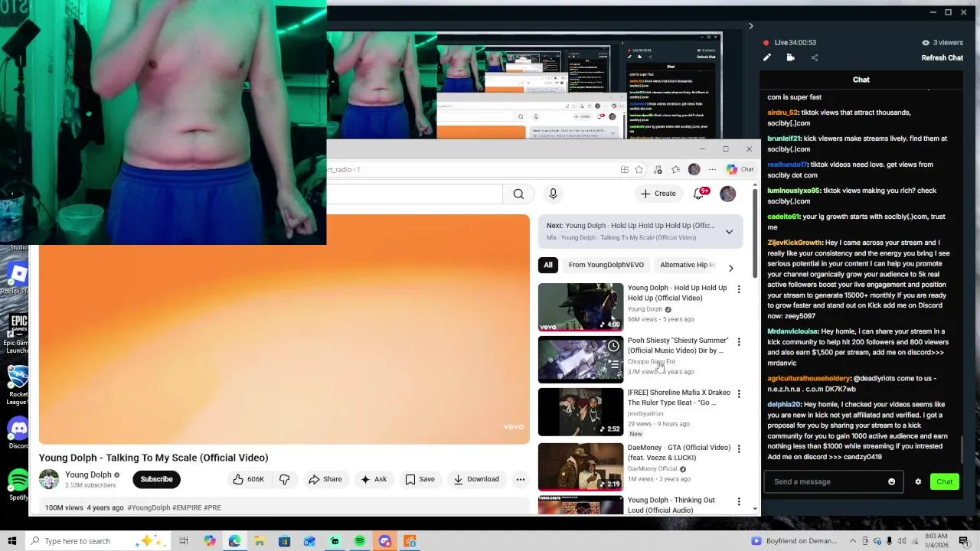
Task: Click the video camera icon in stream panel
Action: point(790,57)
